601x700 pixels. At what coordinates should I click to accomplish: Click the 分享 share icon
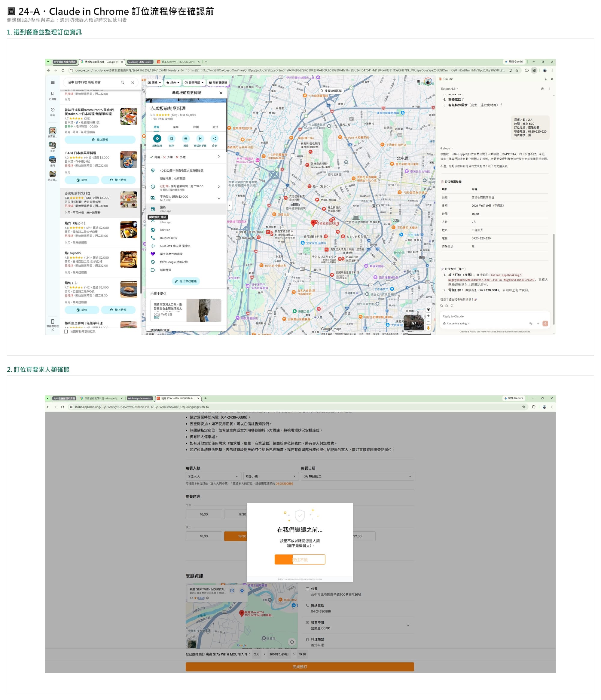click(x=214, y=139)
